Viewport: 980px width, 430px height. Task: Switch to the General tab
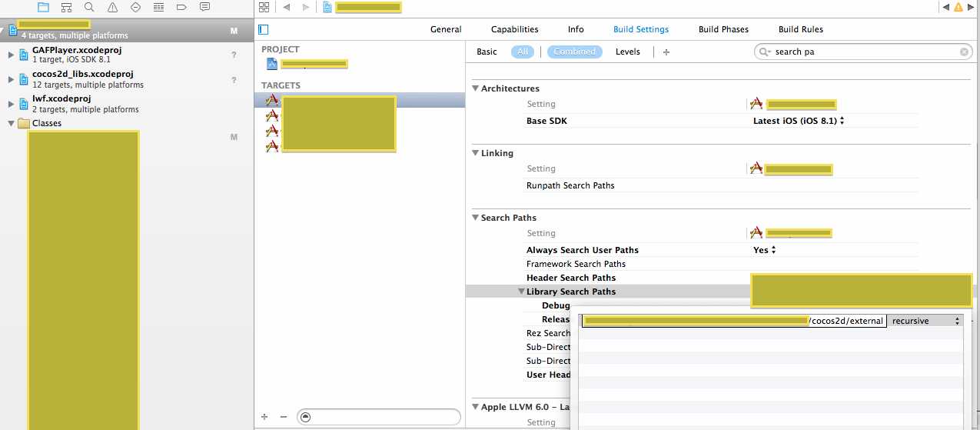click(446, 29)
